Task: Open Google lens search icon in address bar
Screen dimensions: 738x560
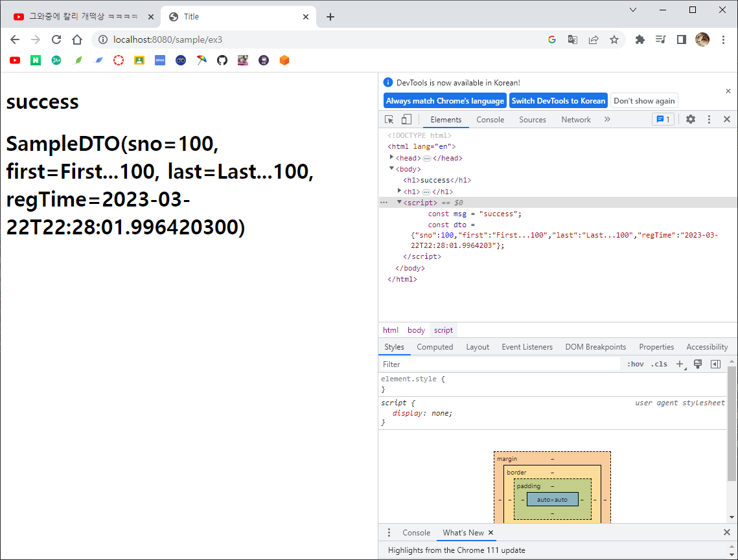Action: tap(552, 39)
